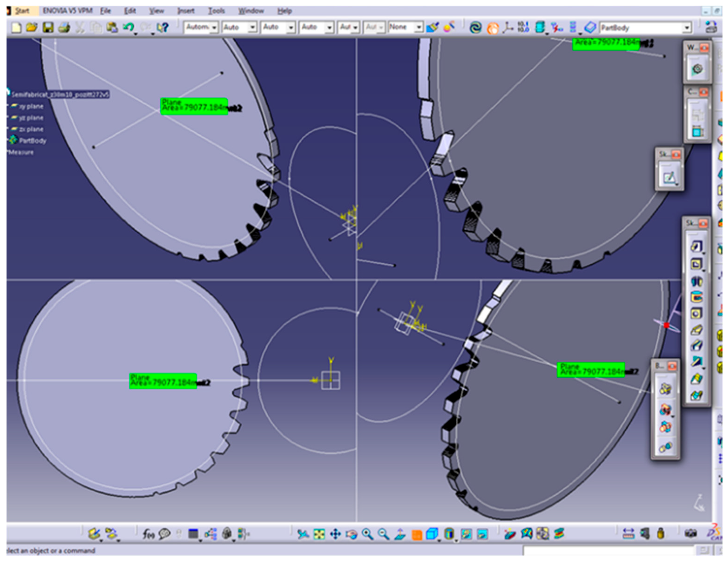Activate the Pan tool icon
Image resolution: width=728 pixels, height=561 pixels.
(335, 534)
